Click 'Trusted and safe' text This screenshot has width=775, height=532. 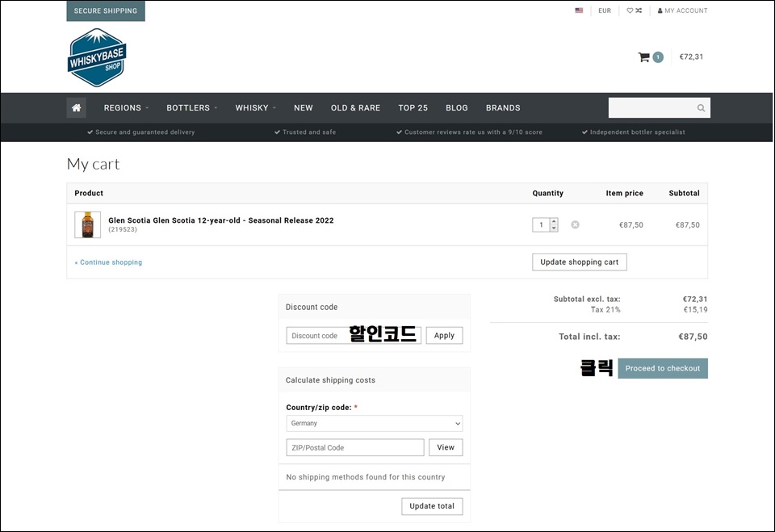(309, 132)
